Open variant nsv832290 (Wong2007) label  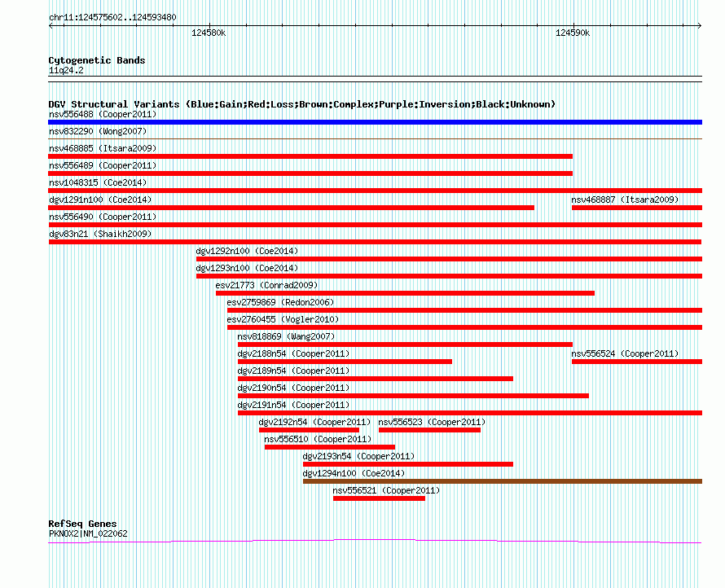point(98,131)
